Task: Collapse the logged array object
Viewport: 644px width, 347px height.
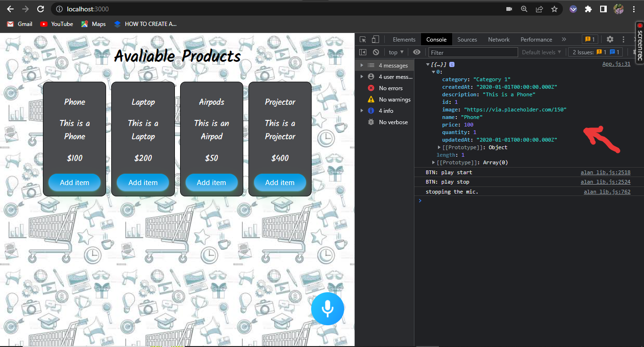Action: pos(428,65)
